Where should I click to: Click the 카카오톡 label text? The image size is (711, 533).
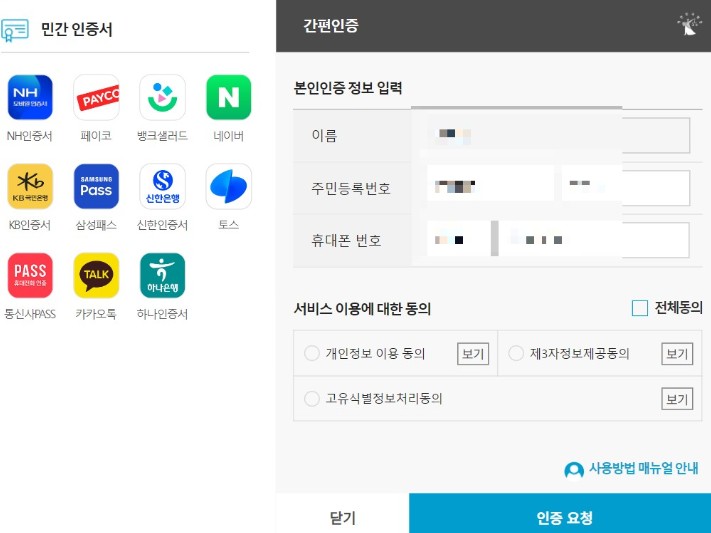tap(96, 314)
